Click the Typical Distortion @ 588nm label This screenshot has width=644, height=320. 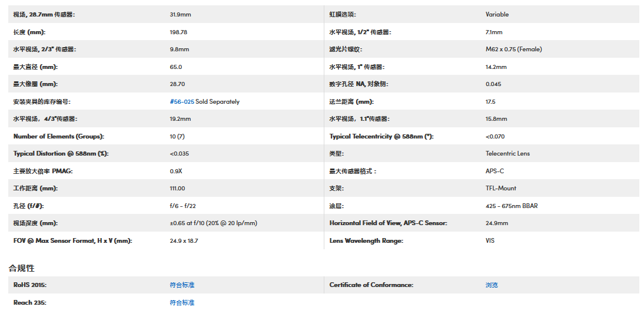point(61,154)
